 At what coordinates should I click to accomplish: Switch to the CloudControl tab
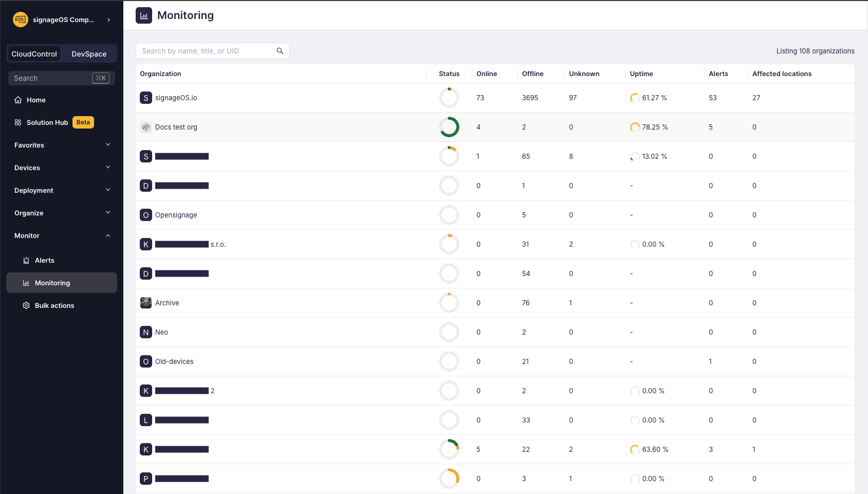(x=34, y=54)
